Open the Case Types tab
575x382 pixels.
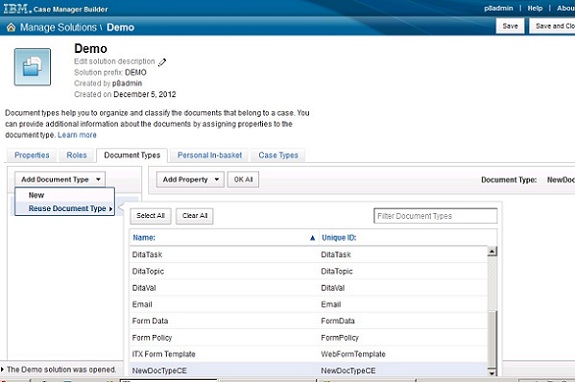point(278,155)
